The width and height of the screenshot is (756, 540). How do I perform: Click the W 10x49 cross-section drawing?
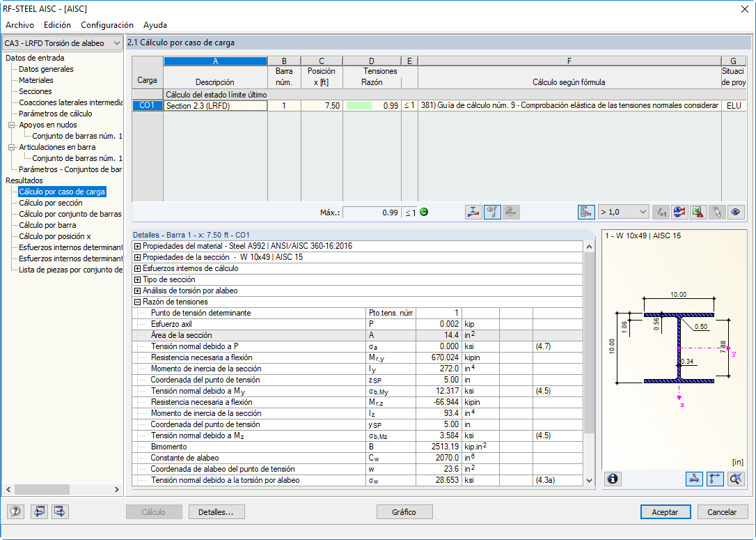pos(677,348)
